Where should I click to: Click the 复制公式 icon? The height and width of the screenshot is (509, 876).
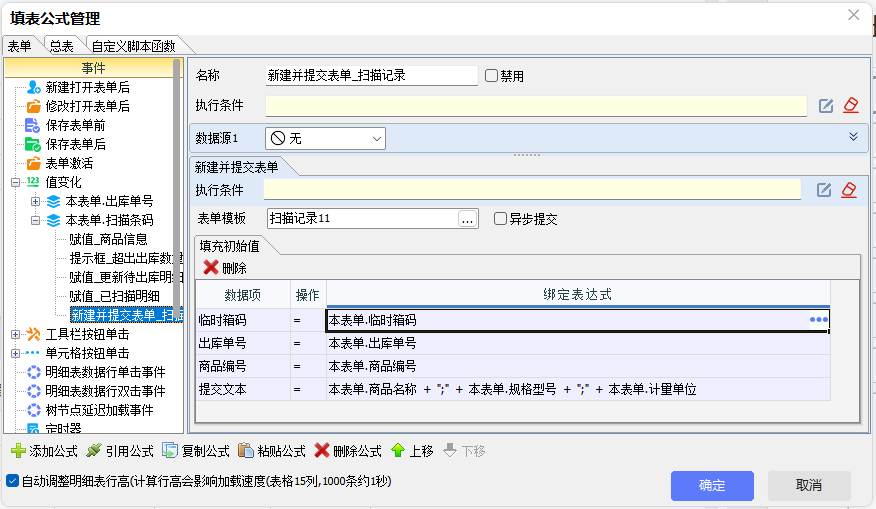(170, 451)
